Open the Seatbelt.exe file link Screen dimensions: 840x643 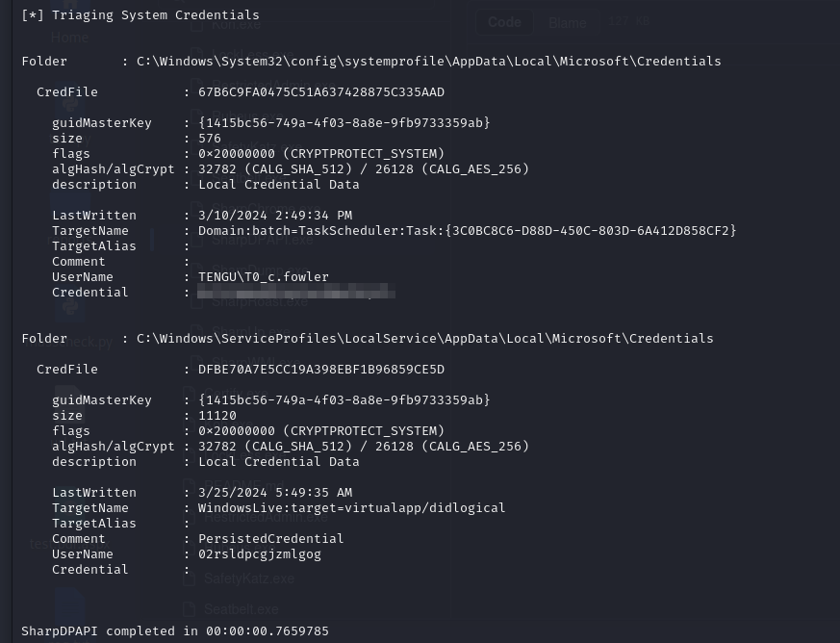click(x=242, y=609)
